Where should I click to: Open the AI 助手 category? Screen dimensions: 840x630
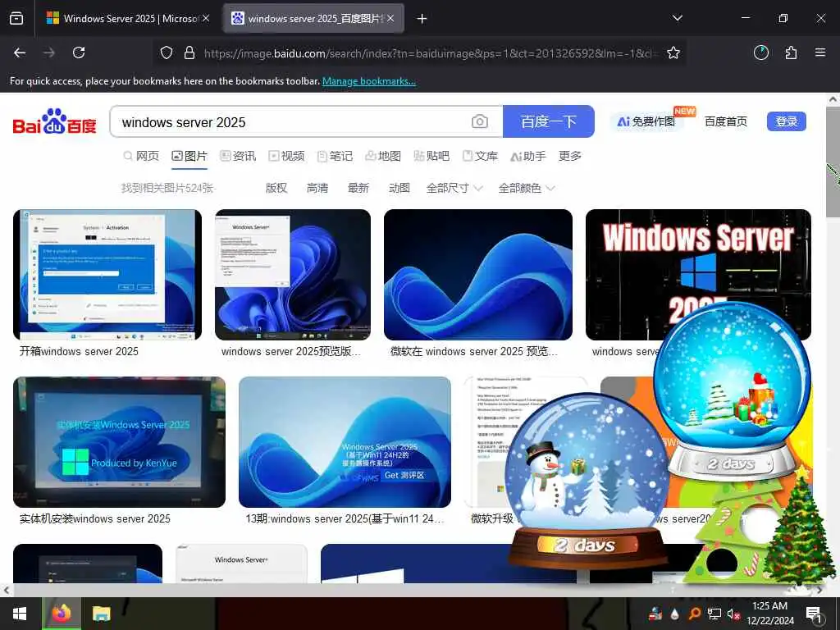pos(528,156)
